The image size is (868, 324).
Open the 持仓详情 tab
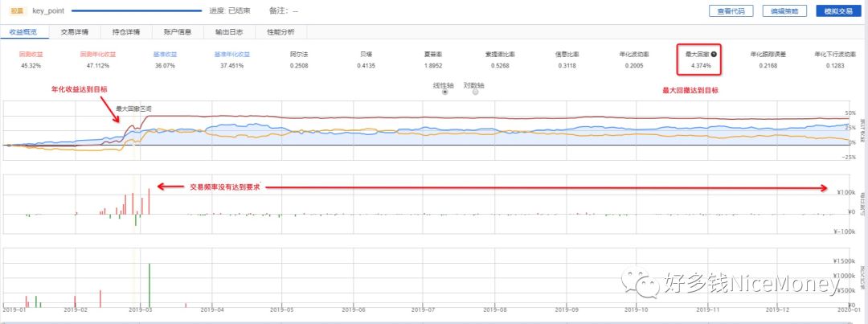[125, 31]
